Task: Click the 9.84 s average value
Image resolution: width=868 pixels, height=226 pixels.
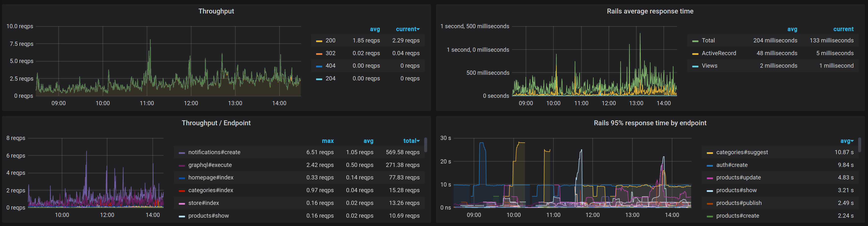Action: pyautogui.click(x=846, y=165)
